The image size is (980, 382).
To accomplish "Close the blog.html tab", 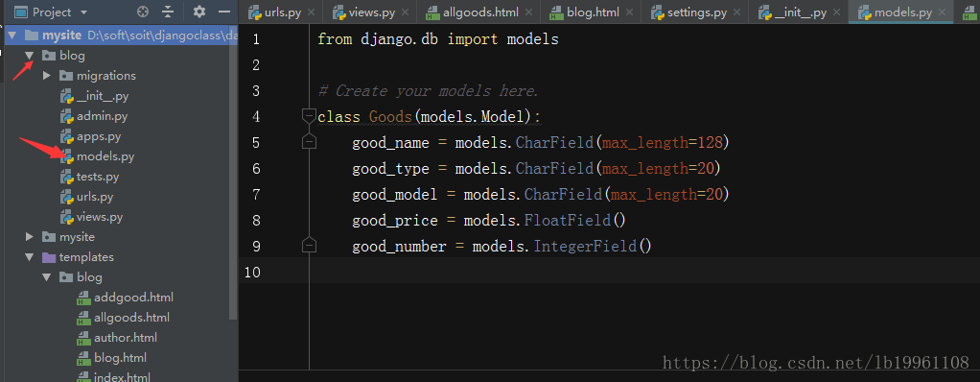I will (629, 12).
